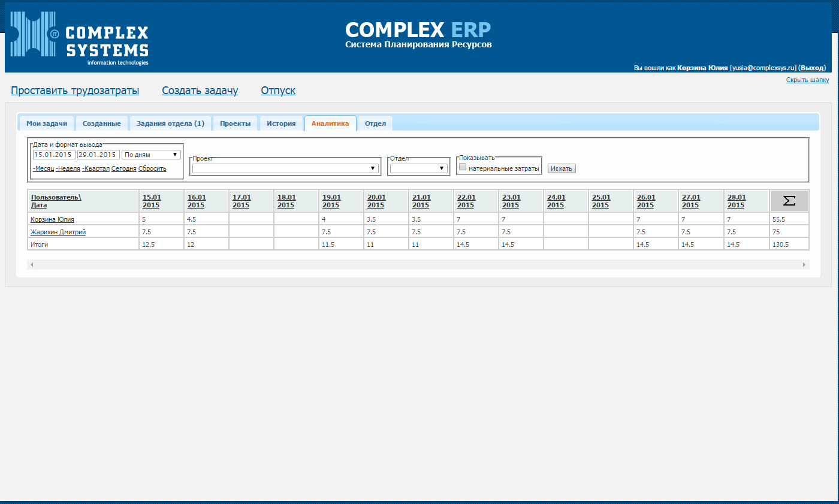Open user Корзина Юлия link
The width and height of the screenshot is (839, 504).
[52, 219]
